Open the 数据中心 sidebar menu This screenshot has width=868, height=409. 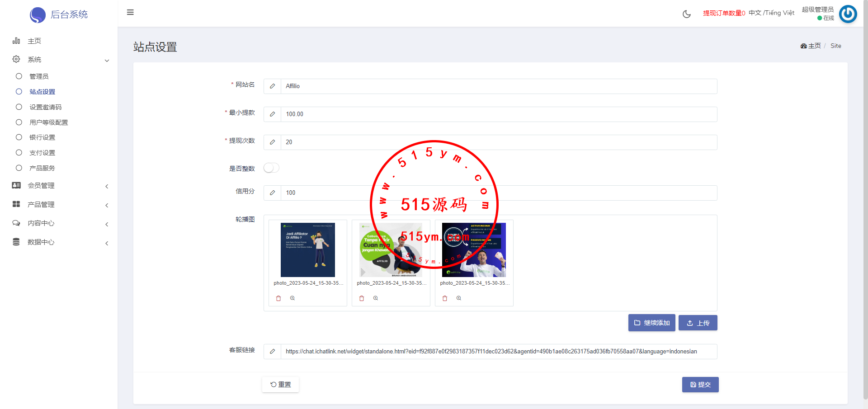click(41, 242)
